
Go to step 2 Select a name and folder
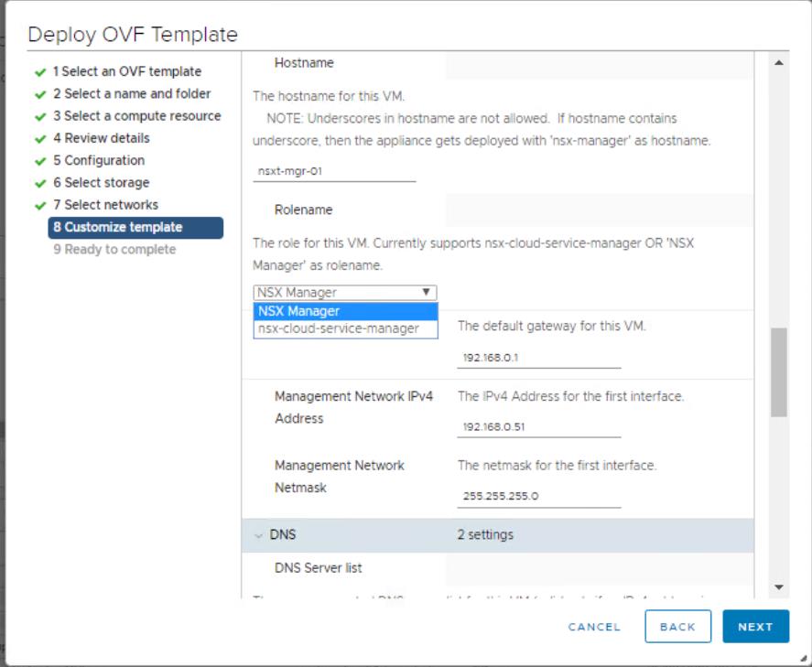coord(132,93)
